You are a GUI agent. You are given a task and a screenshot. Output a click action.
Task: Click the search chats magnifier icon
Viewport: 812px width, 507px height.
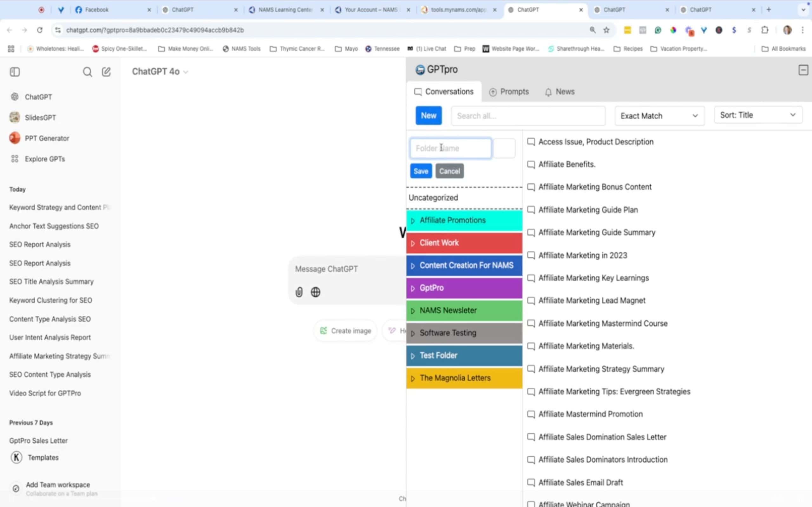pyautogui.click(x=87, y=72)
